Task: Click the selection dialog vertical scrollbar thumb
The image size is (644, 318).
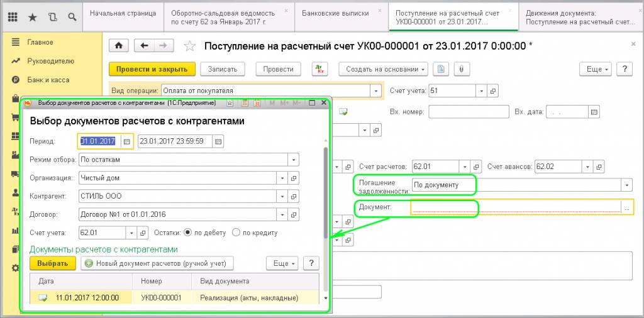Action: (326, 192)
